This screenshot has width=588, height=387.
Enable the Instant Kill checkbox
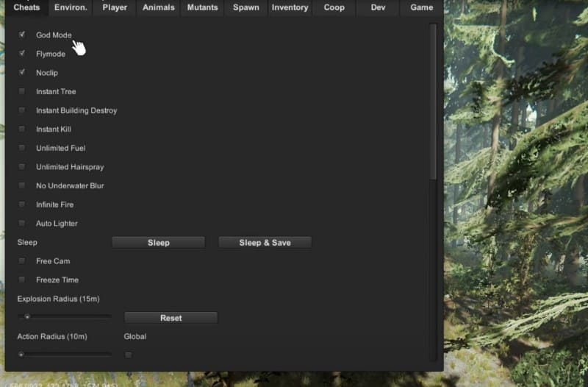tap(22, 129)
